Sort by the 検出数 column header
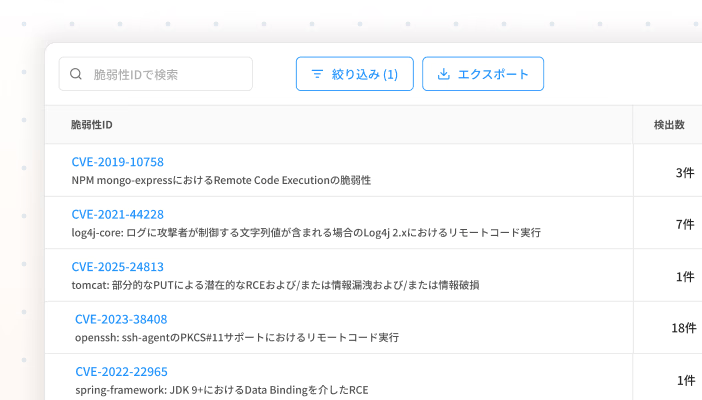This screenshot has height=400, width=702. [x=668, y=125]
